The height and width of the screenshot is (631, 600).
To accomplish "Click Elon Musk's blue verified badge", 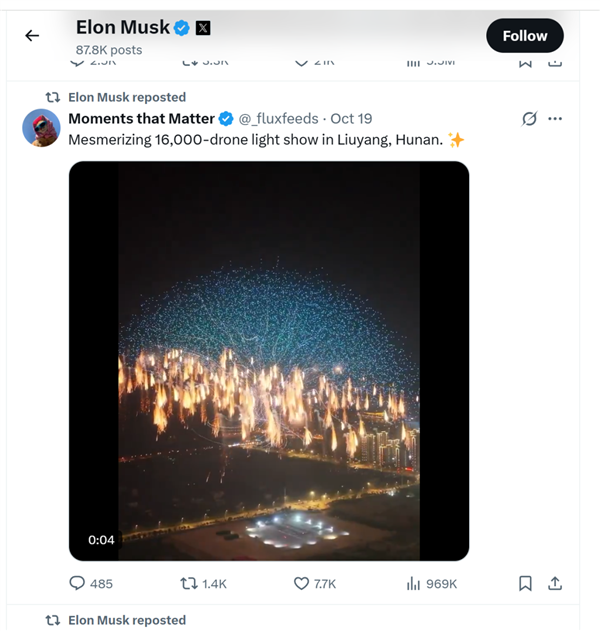I will [x=181, y=28].
